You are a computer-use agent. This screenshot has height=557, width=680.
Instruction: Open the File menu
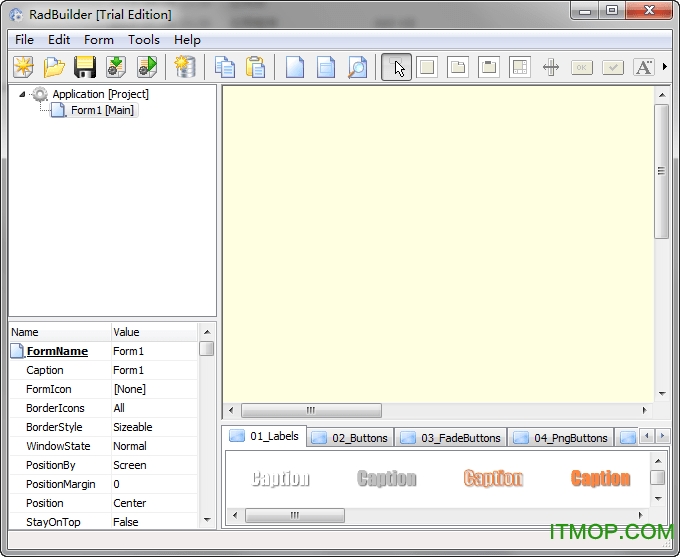(24, 40)
